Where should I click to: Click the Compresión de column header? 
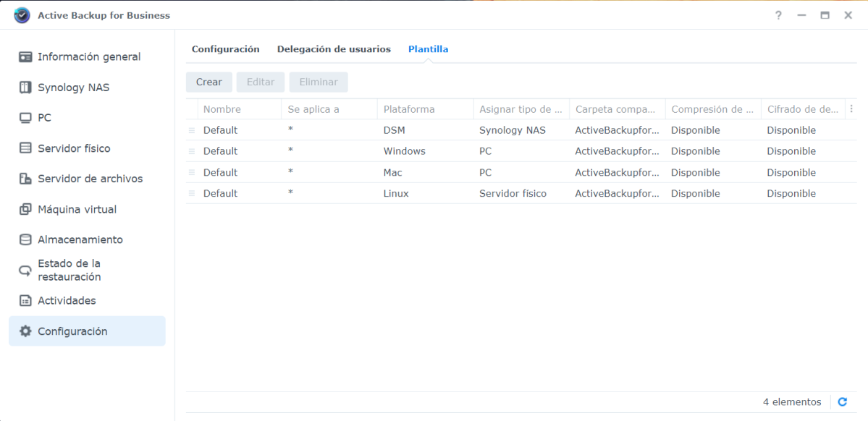[x=713, y=109]
